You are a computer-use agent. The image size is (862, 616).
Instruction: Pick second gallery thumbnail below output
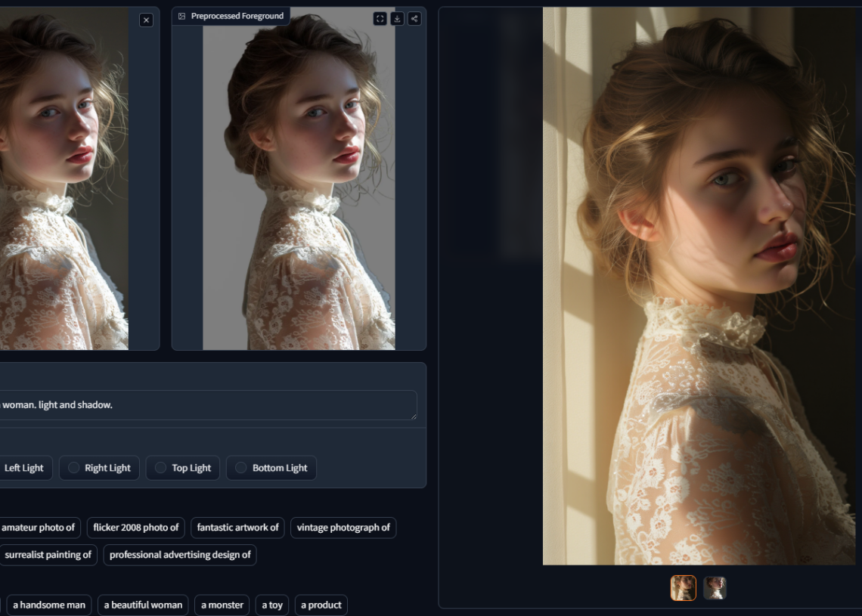tap(715, 588)
